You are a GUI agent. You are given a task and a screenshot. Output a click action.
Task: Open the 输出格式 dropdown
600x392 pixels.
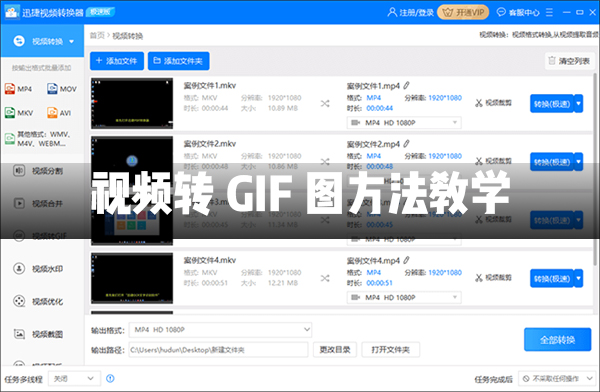tap(220, 330)
